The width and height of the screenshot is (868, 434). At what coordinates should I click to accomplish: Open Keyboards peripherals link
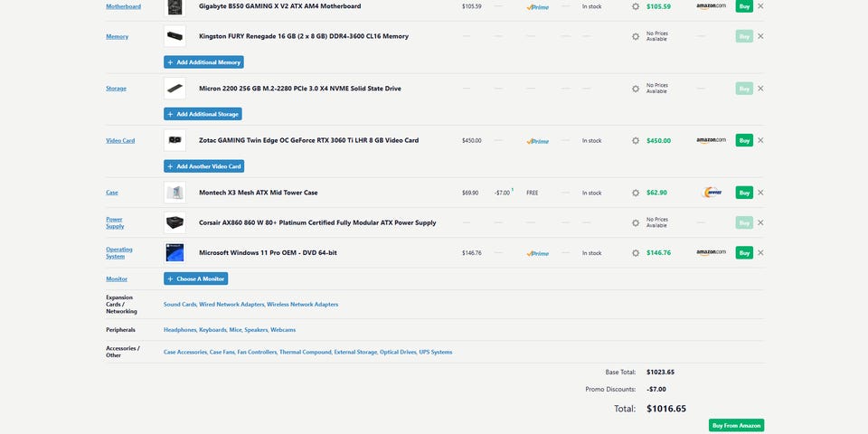pyautogui.click(x=212, y=330)
